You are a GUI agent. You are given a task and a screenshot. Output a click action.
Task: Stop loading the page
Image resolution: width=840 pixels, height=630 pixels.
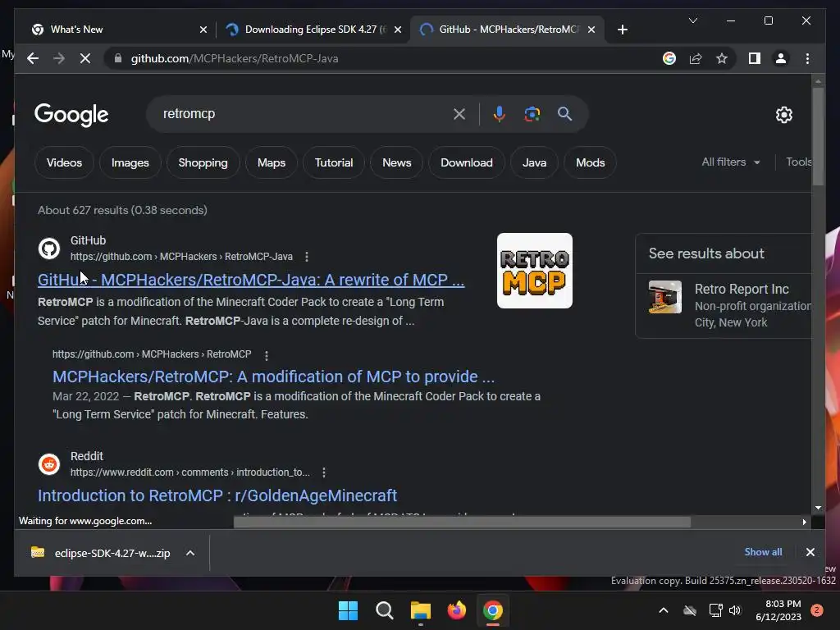(x=85, y=58)
